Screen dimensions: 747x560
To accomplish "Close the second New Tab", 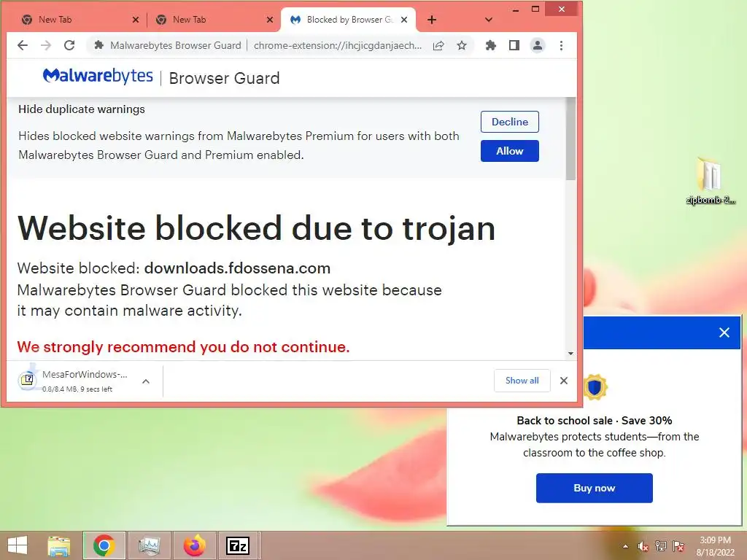I will pyautogui.click(x=270, y=20).
